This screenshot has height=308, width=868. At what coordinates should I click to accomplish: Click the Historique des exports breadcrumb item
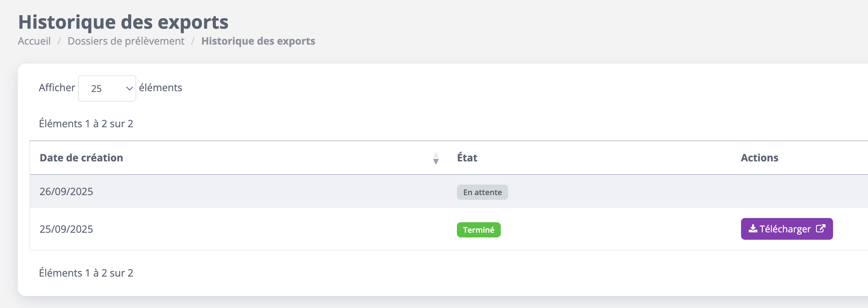click(258, 41)
